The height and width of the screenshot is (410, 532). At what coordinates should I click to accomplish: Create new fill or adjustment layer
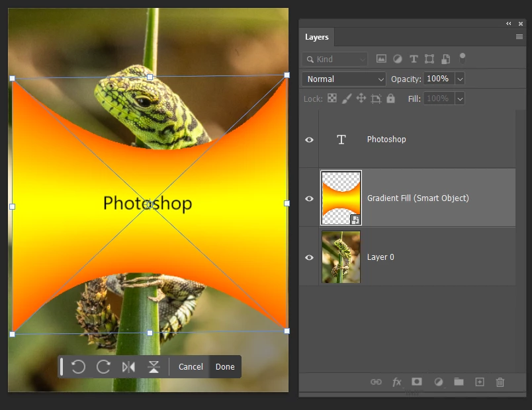point(438,382)
